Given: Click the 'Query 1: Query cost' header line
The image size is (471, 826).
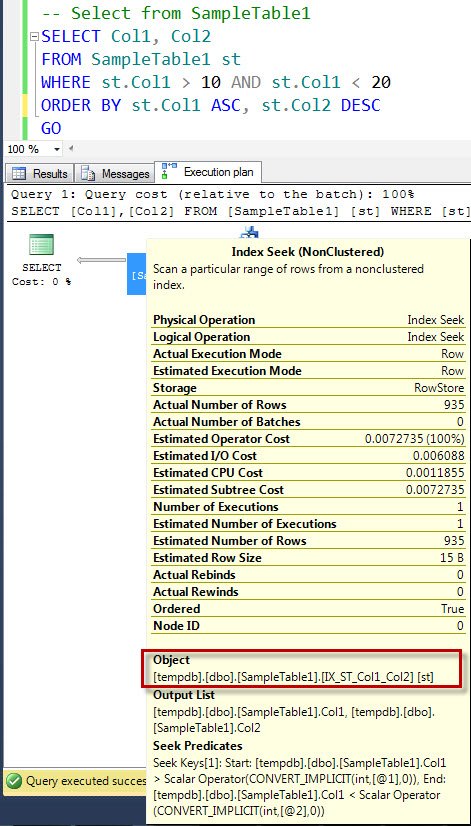Looking at the screenshot, I should 213,194.
